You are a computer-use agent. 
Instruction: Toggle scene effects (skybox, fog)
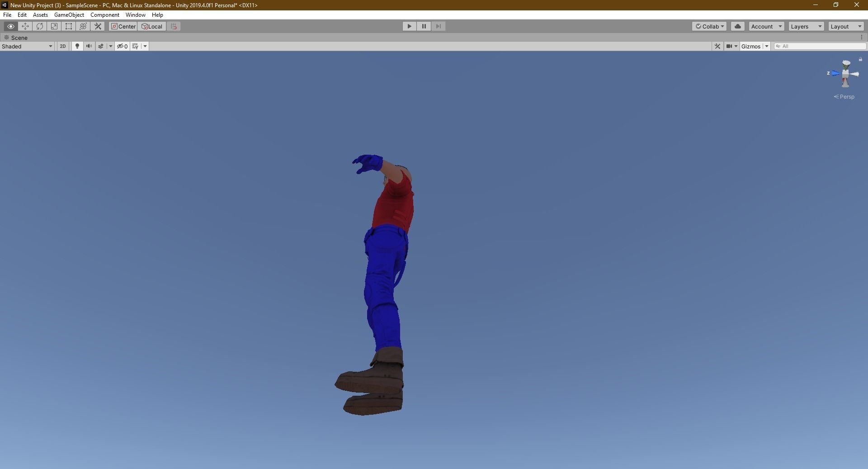101,46
